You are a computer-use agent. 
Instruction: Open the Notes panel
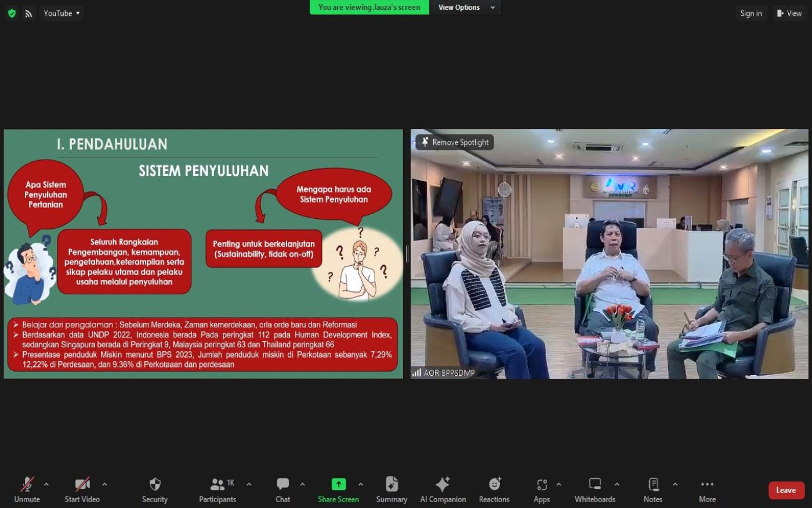pyautogui.click(x=652, y=490)
